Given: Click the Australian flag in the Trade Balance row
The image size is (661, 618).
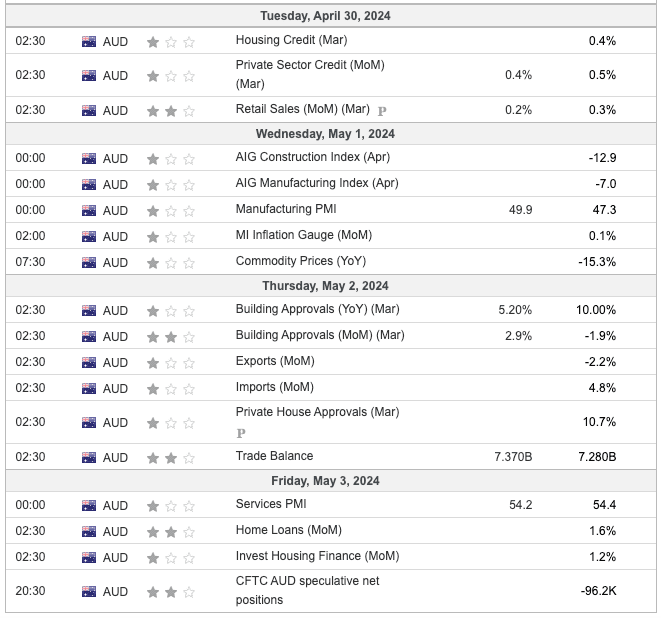Looking at the screenshot, I should (x=89, y=457).
